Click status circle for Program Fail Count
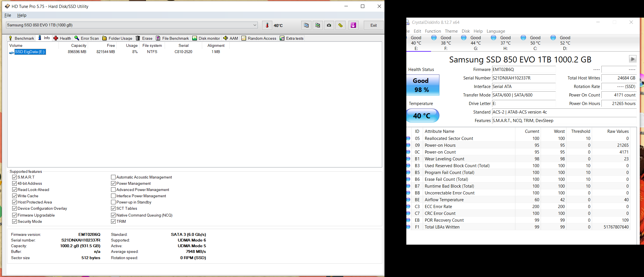The width and height of the screenshot is (644, 277). (408, 172)
